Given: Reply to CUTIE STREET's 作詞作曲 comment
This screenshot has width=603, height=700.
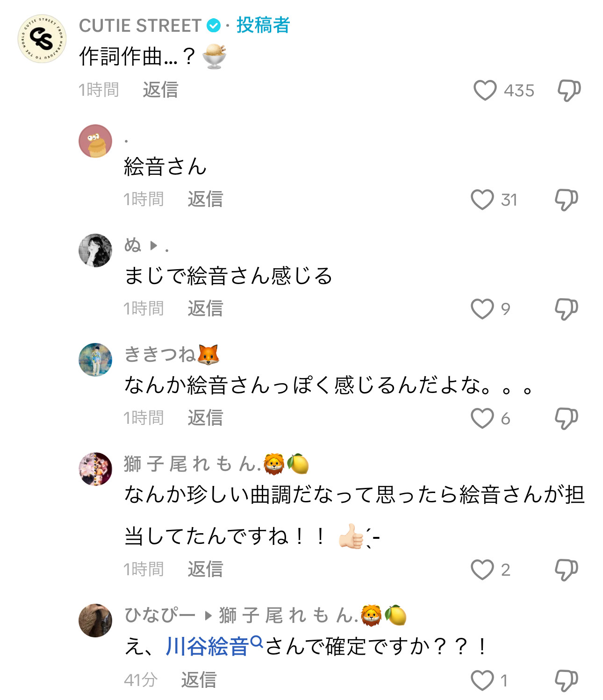Looking at the screenshot, I should [160, 90].
